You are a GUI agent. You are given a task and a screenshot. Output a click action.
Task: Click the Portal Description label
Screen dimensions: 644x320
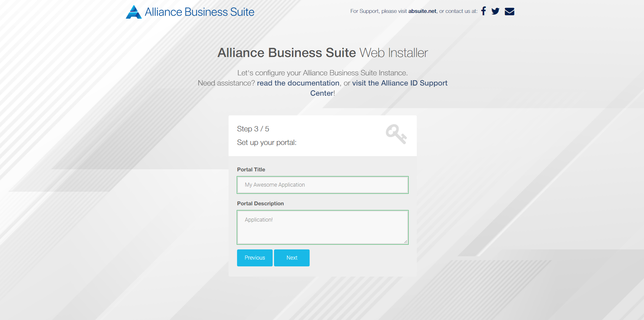260,204
